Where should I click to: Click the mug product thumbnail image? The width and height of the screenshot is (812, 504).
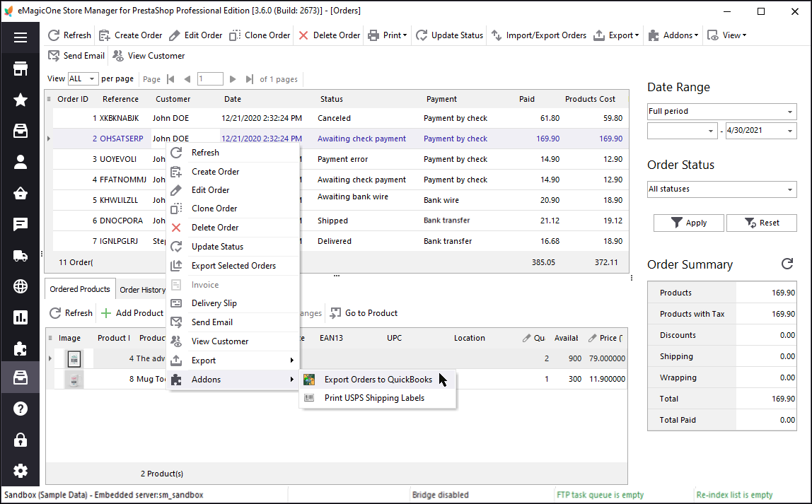point(74,380)
